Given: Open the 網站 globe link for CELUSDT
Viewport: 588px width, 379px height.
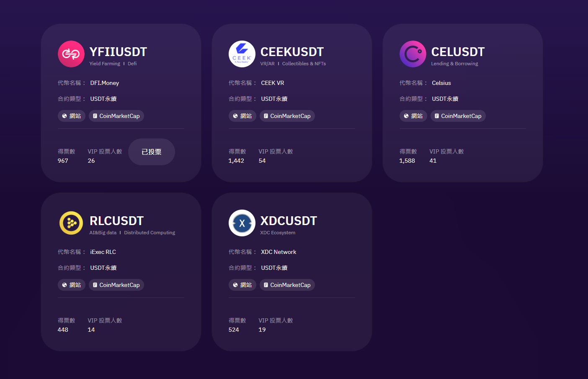Looking at the screenshot, I should [x=413, y=116].
